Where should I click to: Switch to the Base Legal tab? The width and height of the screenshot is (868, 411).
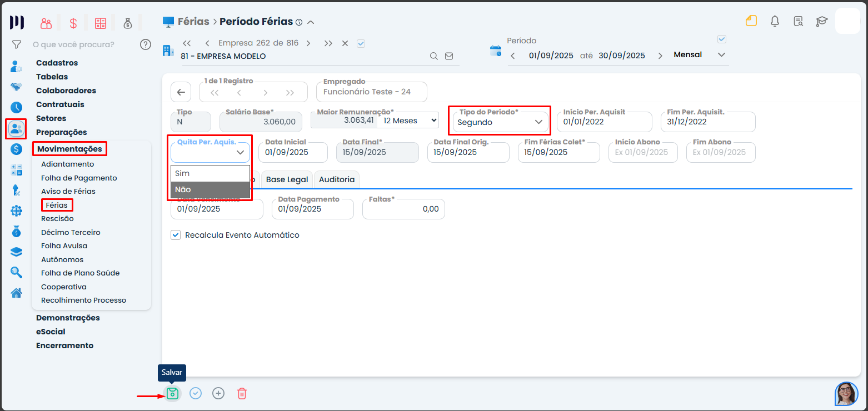point(287,179)
